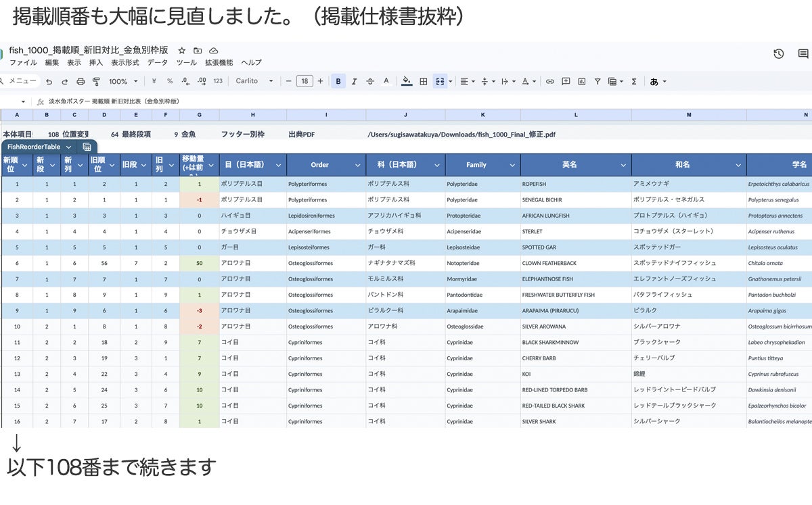Screen dimensions: 812x505
Task: Open the データ menu
Action: point(158,63)
